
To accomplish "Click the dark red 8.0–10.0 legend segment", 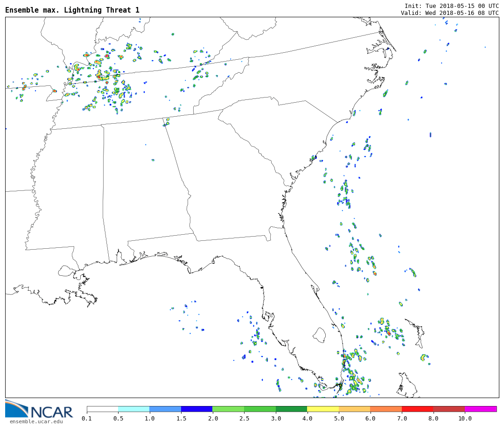I will pos(448,409).
